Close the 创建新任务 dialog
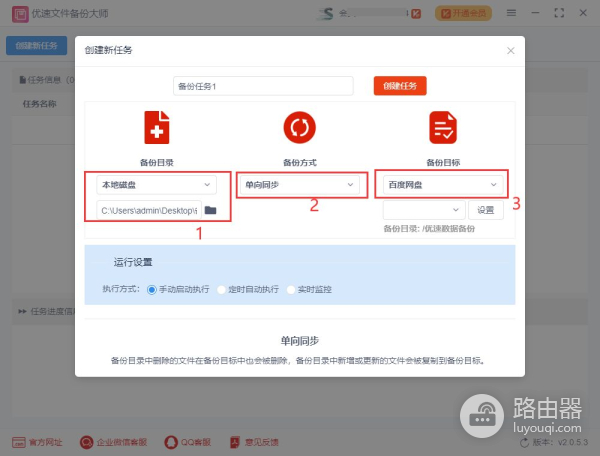Viewport: 600px width, 456px height. point(510,50)
